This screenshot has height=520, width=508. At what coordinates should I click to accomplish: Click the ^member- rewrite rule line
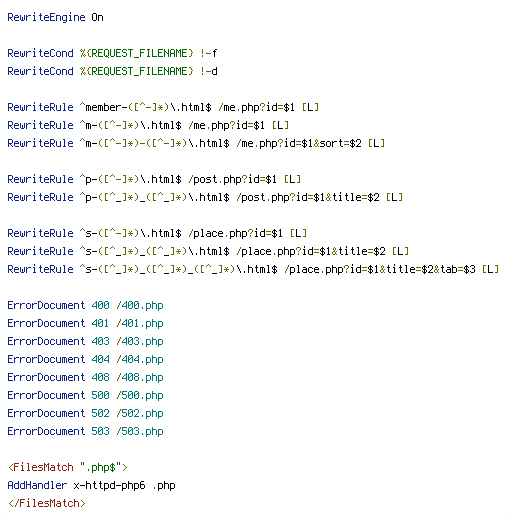coord(163,107)
